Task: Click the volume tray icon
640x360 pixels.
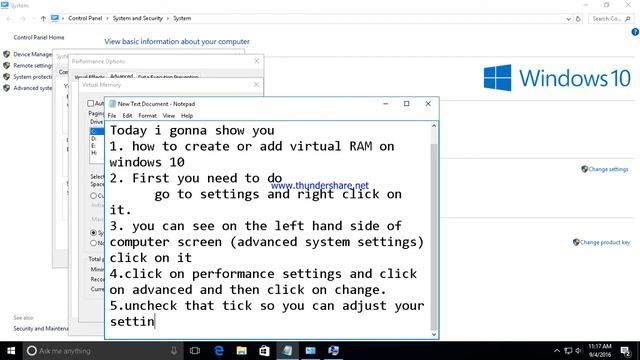Action: (x=579, y=351)
